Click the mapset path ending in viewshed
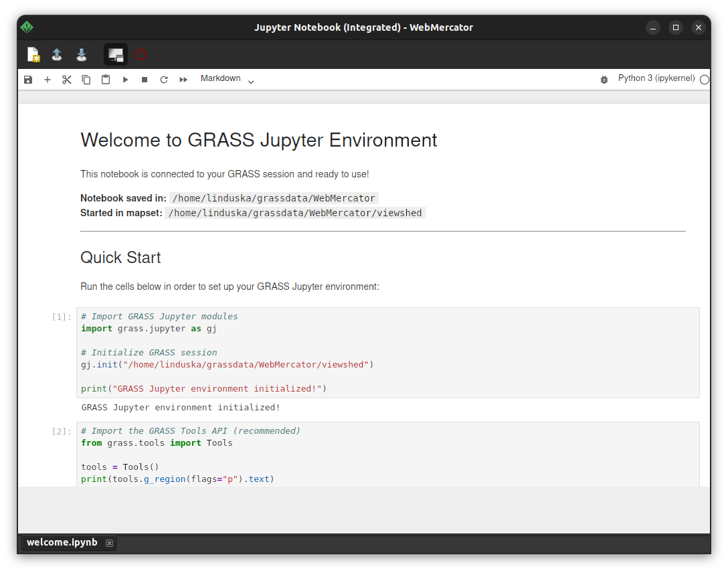This screenshot has height=573, width=728. (x=295, y=213)
